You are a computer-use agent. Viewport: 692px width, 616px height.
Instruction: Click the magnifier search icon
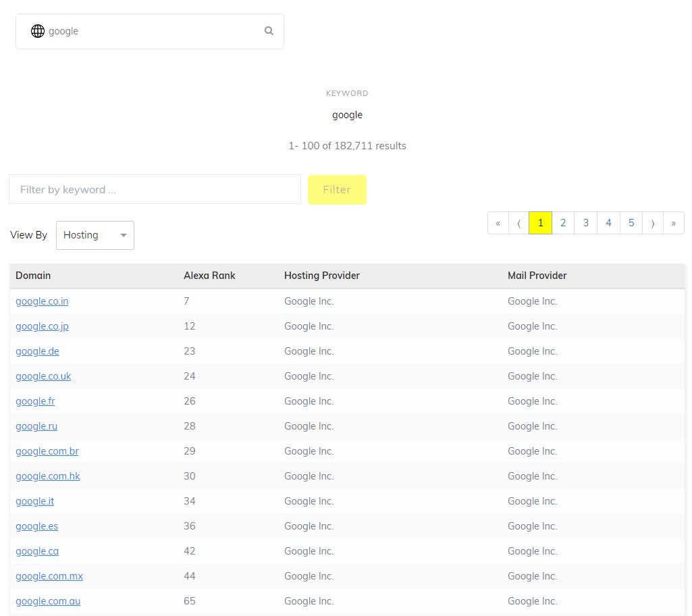click(269, 31)
